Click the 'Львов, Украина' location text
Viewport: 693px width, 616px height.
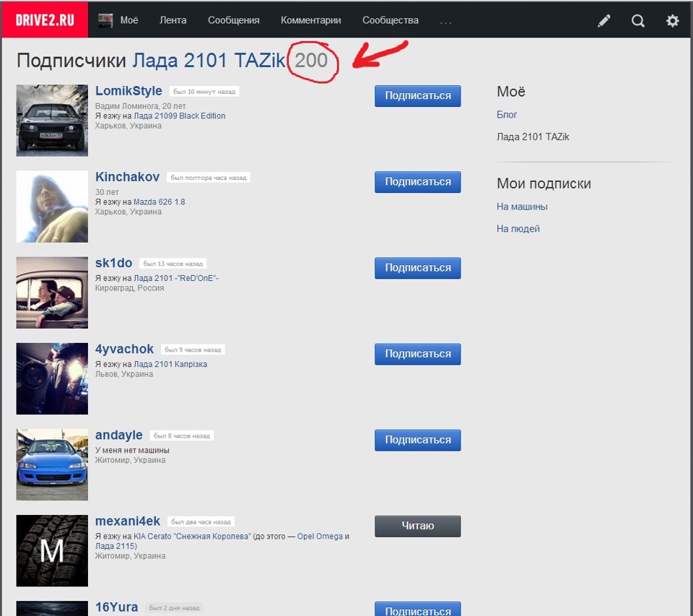tap(124, 374)
